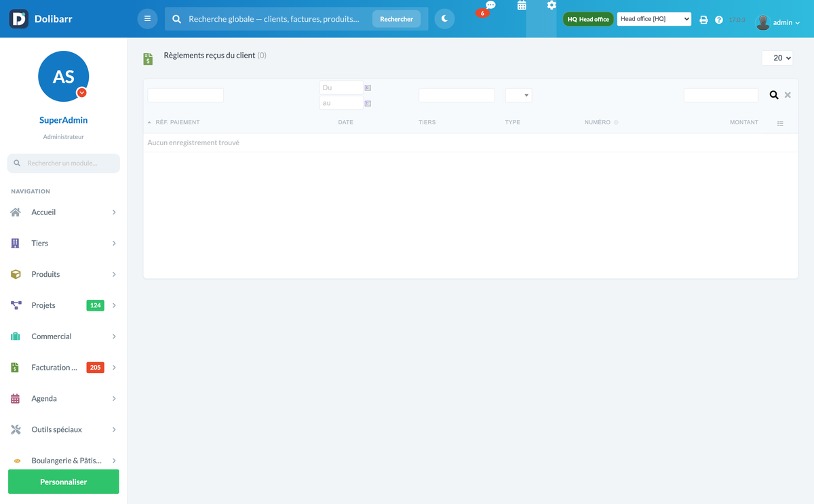814x504 pixels.
Task: Click the Boulangerie & Pâtisserie icon
Action: 17,461
